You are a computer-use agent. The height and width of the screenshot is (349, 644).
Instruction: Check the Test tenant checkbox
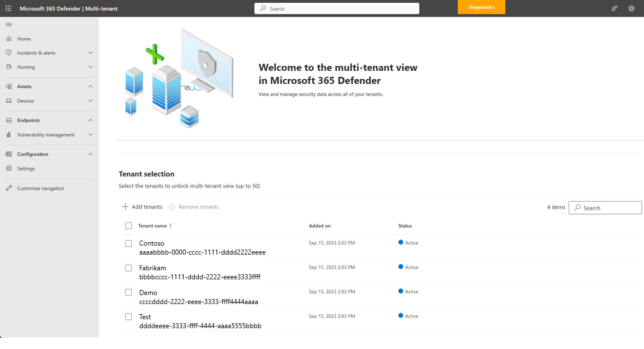[129, 317]
